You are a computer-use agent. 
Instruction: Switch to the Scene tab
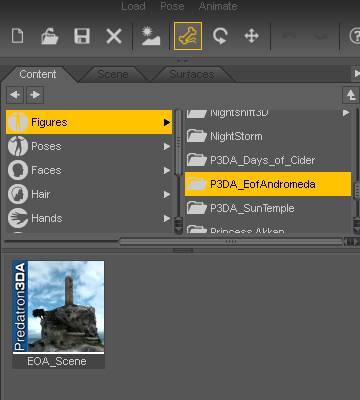[113, 74]
